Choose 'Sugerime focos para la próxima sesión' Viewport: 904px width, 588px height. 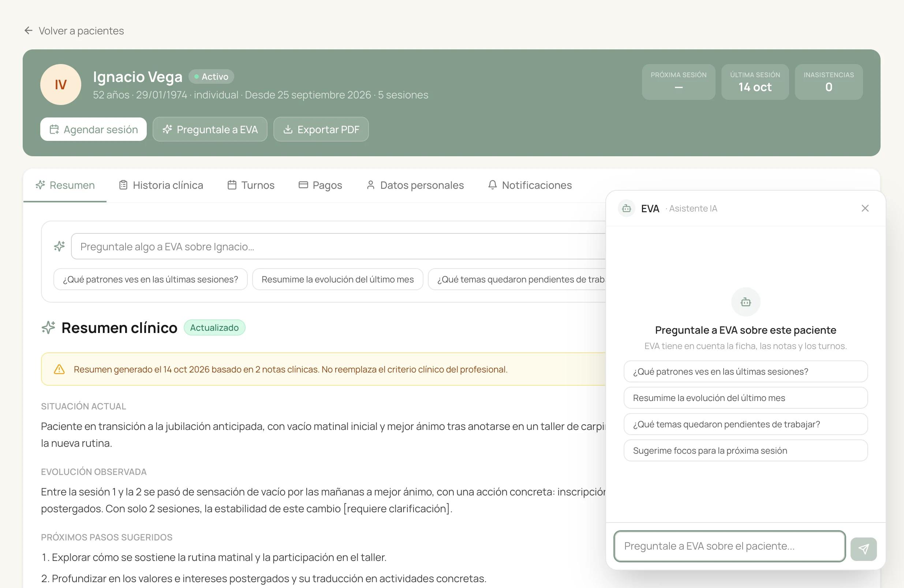tap(746, 450)
